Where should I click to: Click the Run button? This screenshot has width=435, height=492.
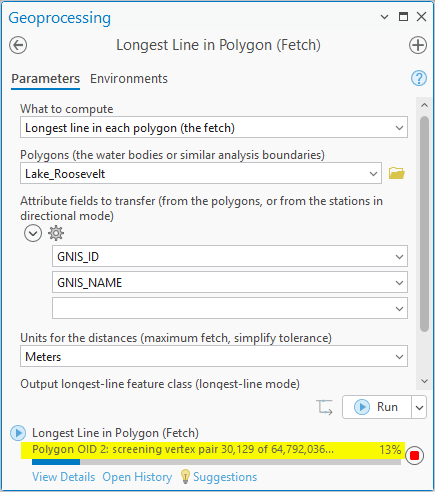click(377, 407)
